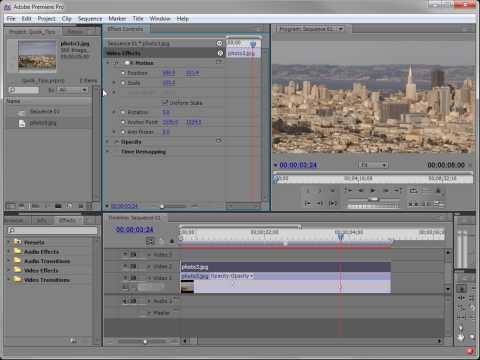Image resolution: width=480 pixels, height=360 pixels.
Task: Hide Video 2 track output eye
Action: pyautogui.click(x=125, y=266)
